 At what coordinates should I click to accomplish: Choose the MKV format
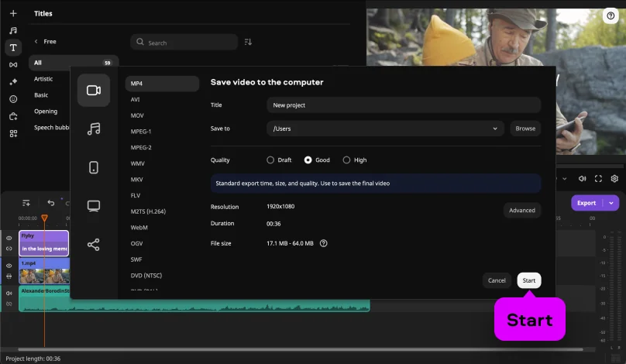click(x=136, y=179)
